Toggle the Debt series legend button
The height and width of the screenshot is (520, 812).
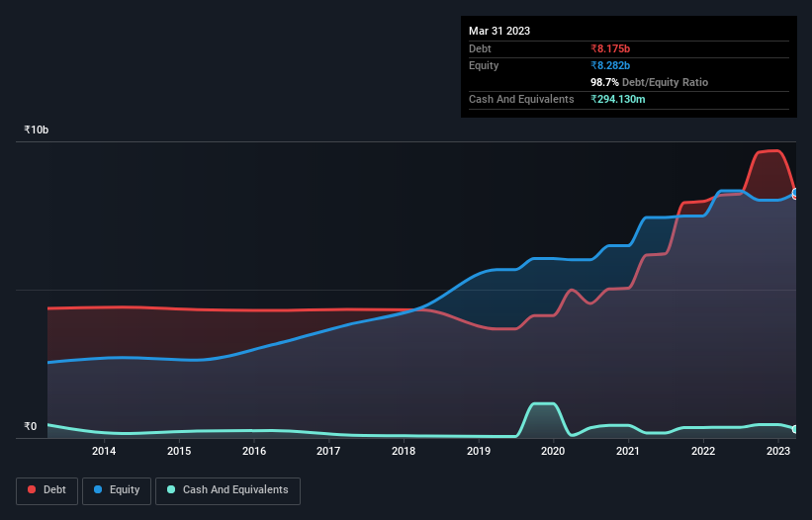[46, 490]
